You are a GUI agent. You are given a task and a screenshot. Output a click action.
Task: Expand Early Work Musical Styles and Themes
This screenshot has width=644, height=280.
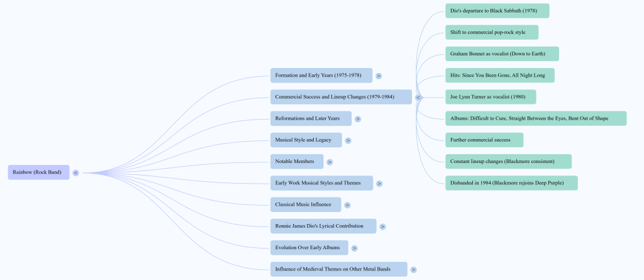click(379, 183)
